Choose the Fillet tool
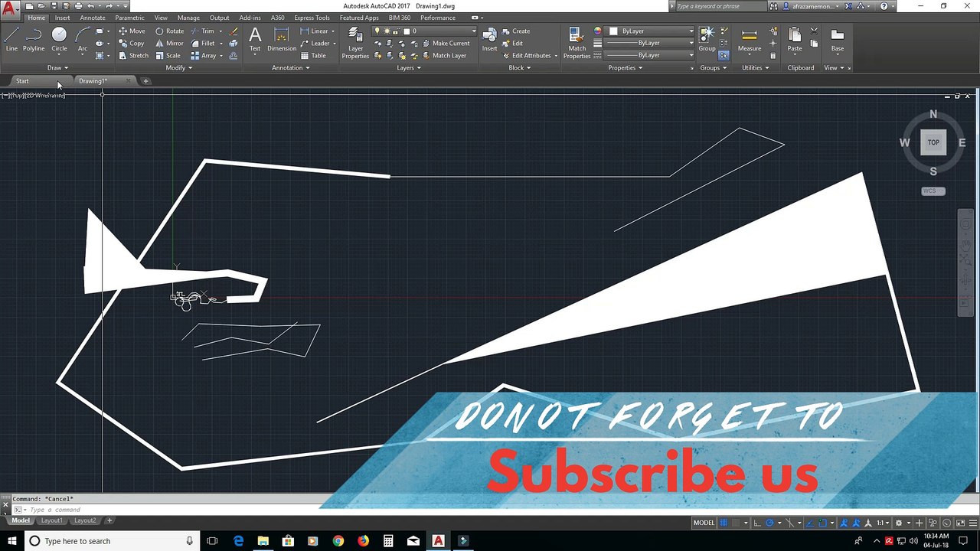980x551 pixels. point(202,44)
